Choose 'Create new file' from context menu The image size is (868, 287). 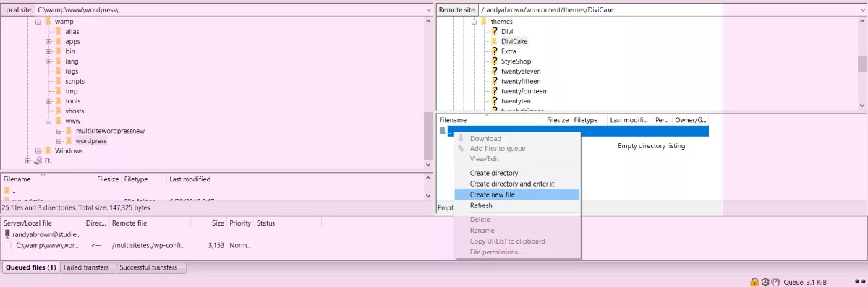click(516, 194)
